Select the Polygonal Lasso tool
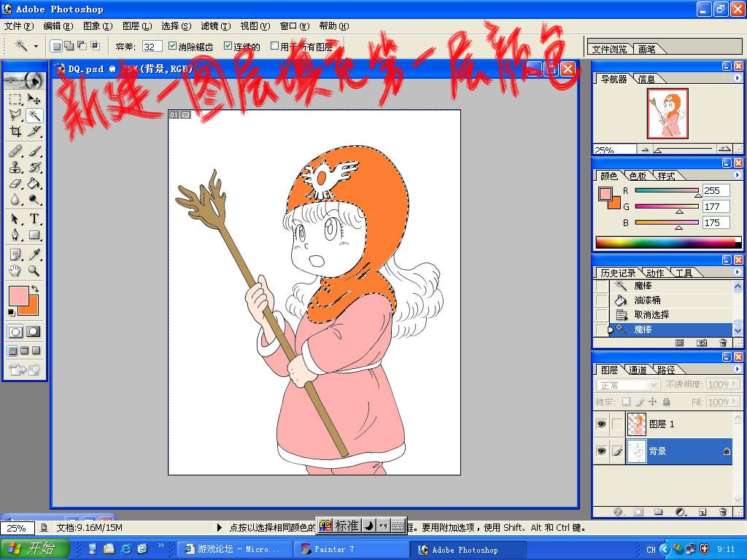Image resolution: width=747 pixels, height=560 pixels. tap(15, 115)
